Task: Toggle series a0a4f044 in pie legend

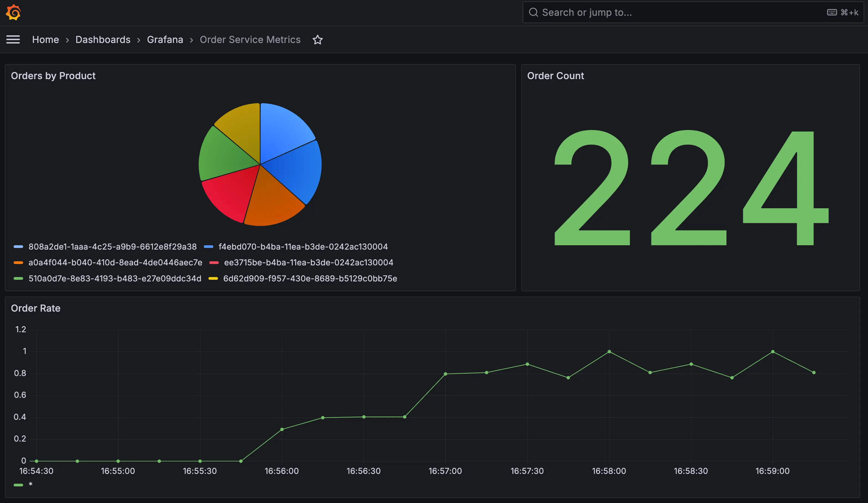Action: pos(115,262)
